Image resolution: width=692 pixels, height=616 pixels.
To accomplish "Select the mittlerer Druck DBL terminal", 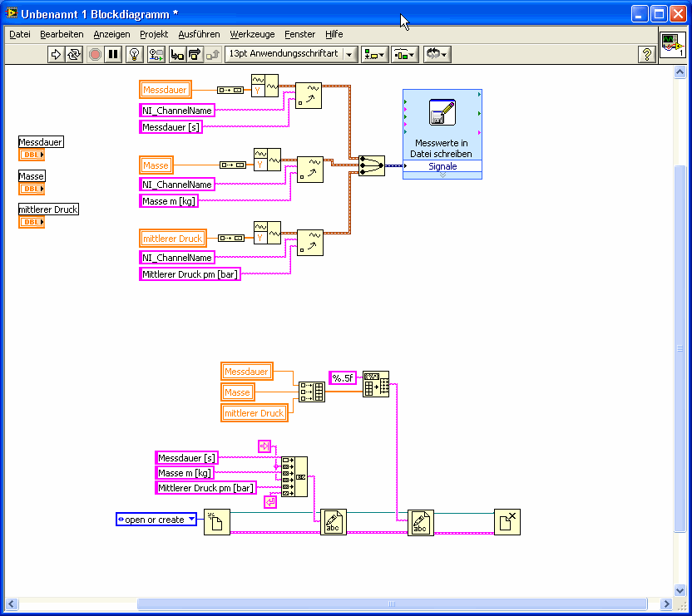I will click(x=32, y=221).
